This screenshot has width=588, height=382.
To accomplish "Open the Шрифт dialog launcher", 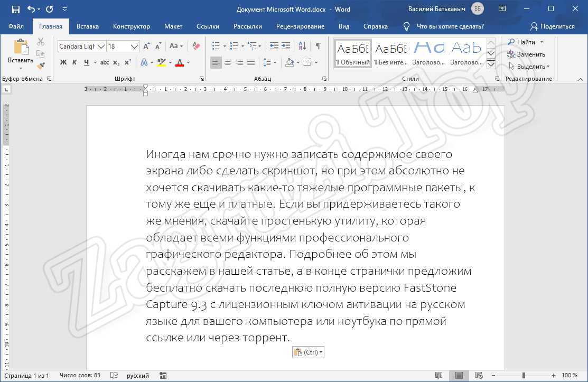I will [202, 79].
